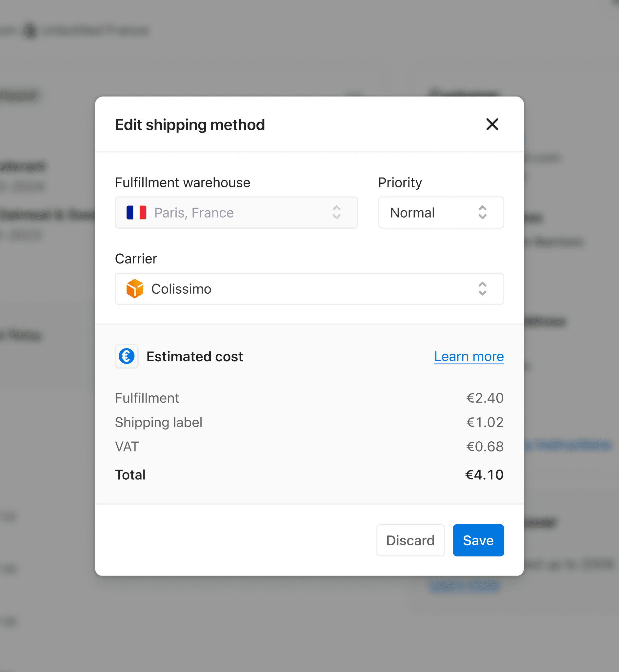Select the VAT amount €0.68

tap(485, 447)
